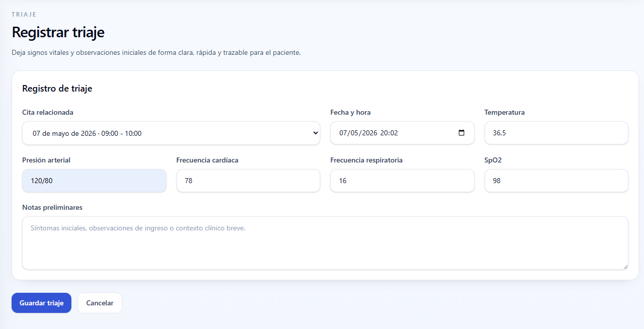Open the calendar picker icon in Fecha y hora
Viewport: 644px width, 329px height.
click(462, 133)
